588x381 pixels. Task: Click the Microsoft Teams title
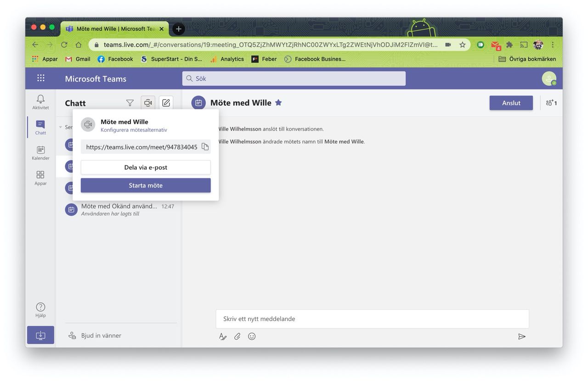pyautogui.click(x=96, y=78)
